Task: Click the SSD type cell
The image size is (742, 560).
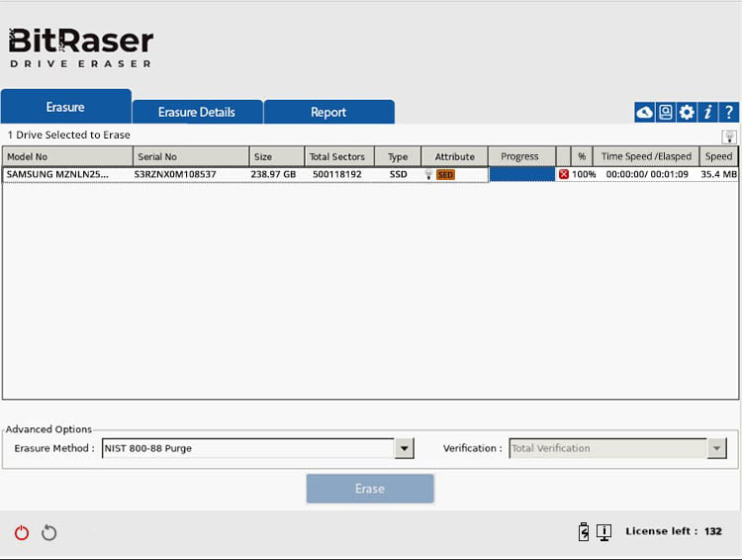Action: 399,174
